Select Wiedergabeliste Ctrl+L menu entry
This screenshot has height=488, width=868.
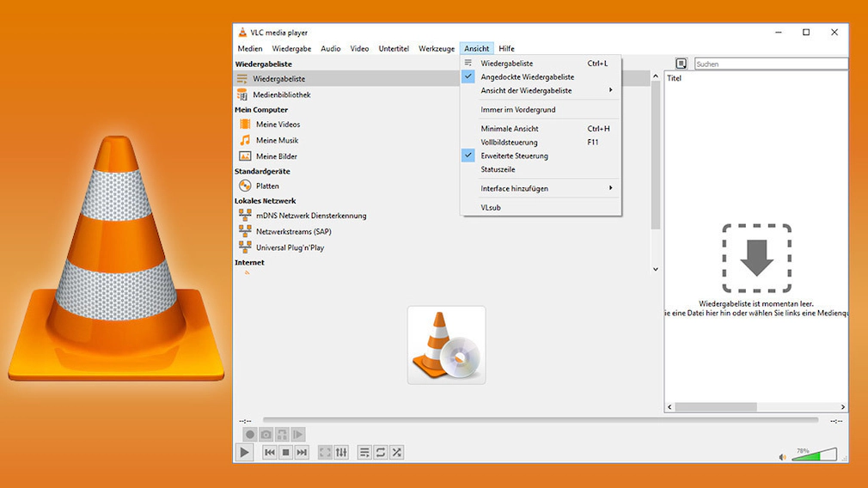[541, 63]
